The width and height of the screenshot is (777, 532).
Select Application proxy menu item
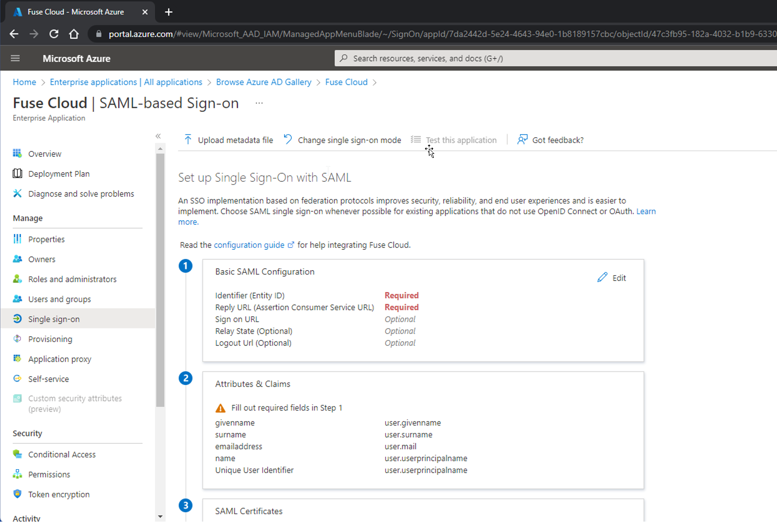tap(59, 359)
